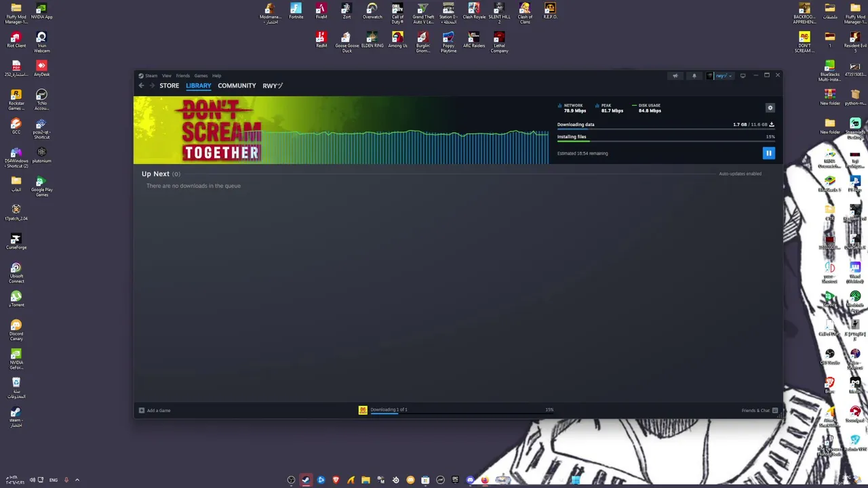This screenshot has width=868, height=488.
Task: Open uTorrent desktop icon
Action: (16, 299)
